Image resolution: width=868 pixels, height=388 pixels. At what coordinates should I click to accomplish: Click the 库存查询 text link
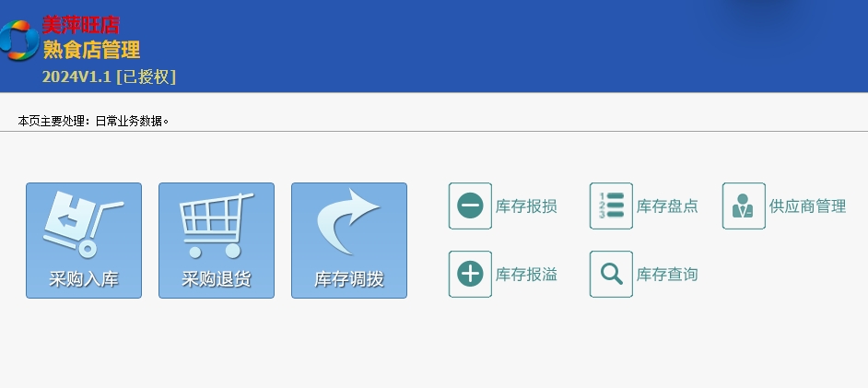click(x=667, y=275)
